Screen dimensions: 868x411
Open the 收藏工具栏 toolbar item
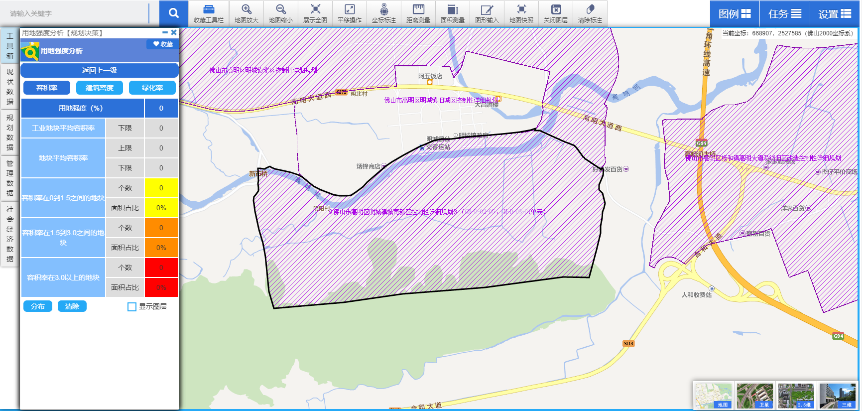point(209,13)
